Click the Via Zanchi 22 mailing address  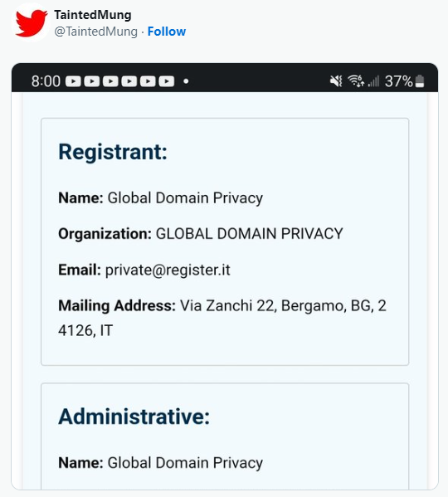pyautogui.click(x=222, y=319)
